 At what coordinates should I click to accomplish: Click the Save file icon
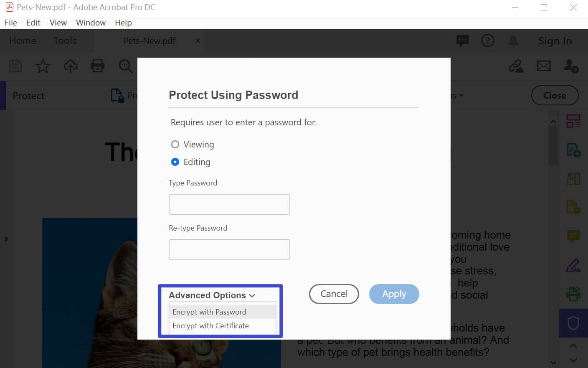click(15, 66)
